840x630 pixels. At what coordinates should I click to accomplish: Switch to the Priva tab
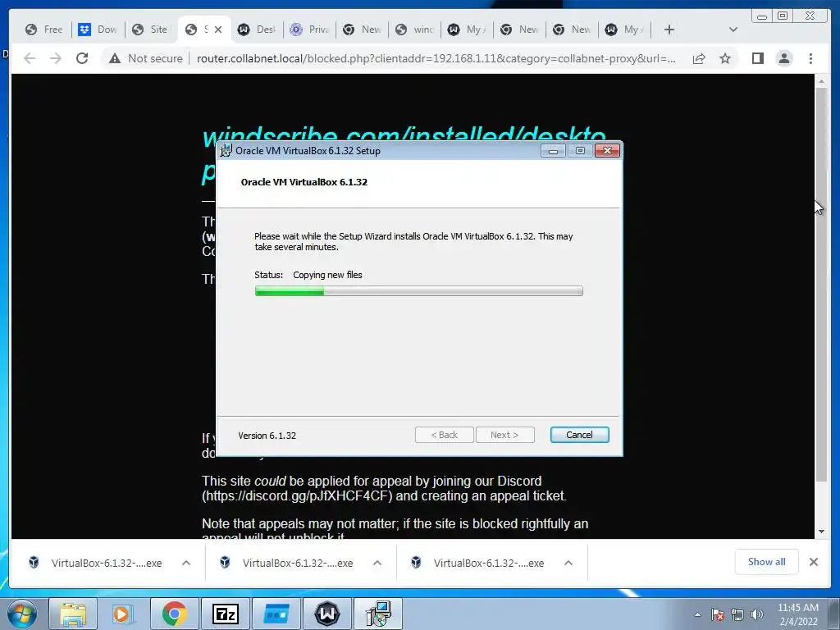point(309,30)
